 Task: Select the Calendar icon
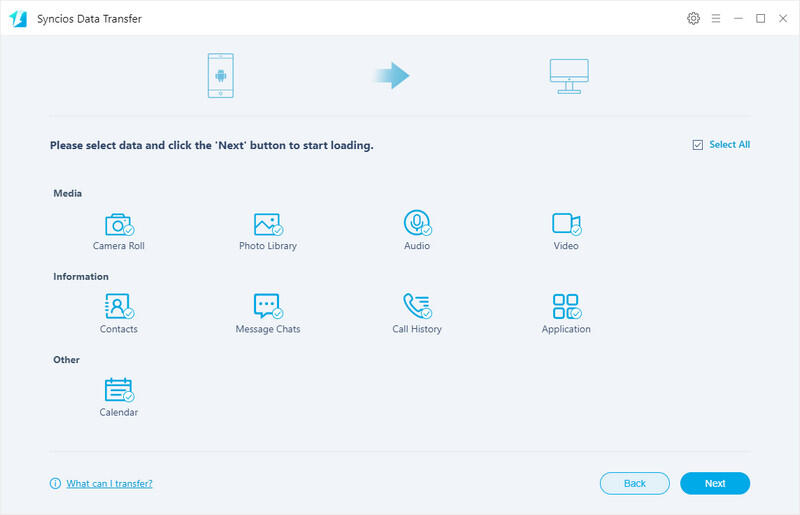click(119, 389)
